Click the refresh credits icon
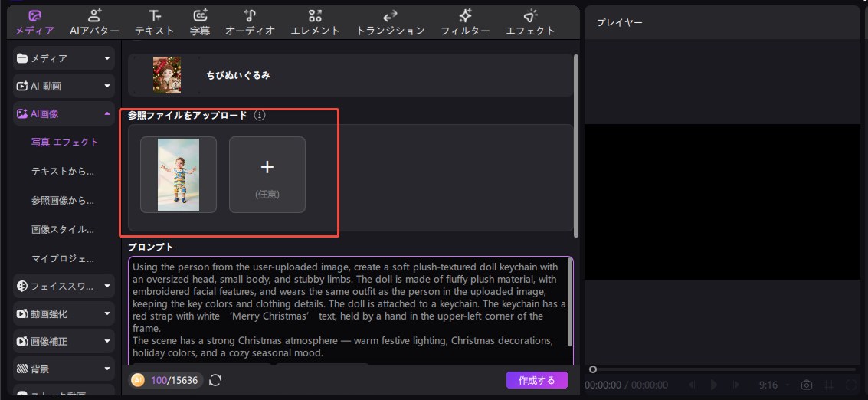The width and height of the screenshot is (868, 400). [x=215, y=380]
